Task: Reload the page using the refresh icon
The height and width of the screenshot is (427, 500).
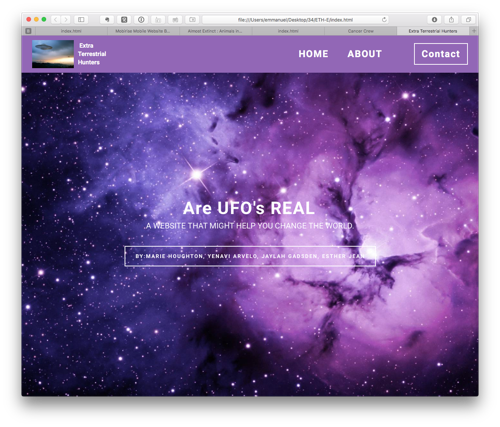Action: point(384,20)
